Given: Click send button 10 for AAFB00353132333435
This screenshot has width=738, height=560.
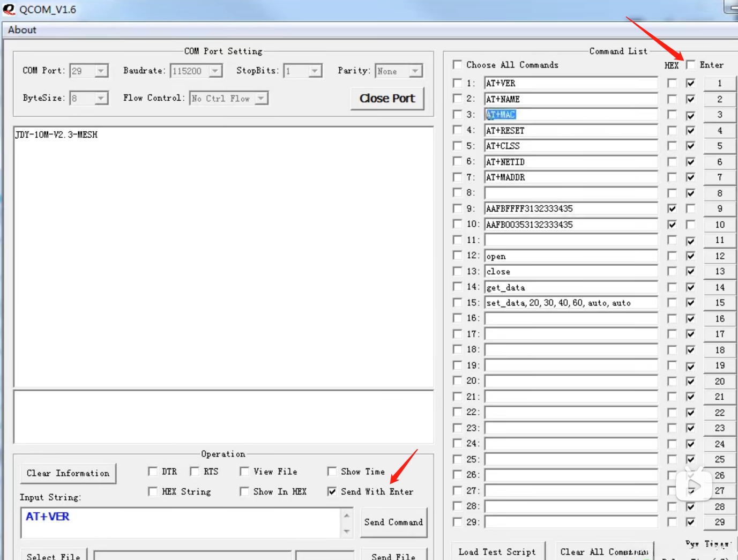Looking at the screenshot, I should click(720, 225).
